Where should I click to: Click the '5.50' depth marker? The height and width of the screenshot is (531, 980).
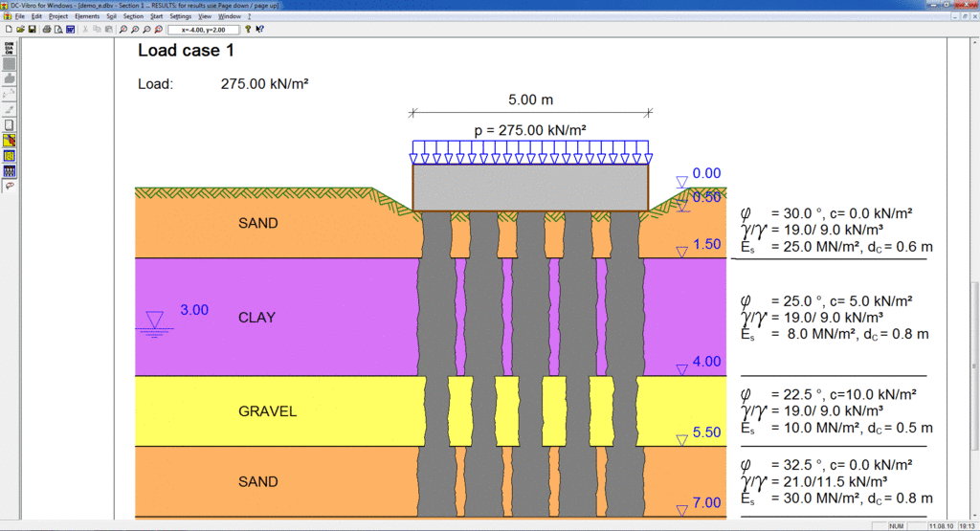click(x=707, y=432)
